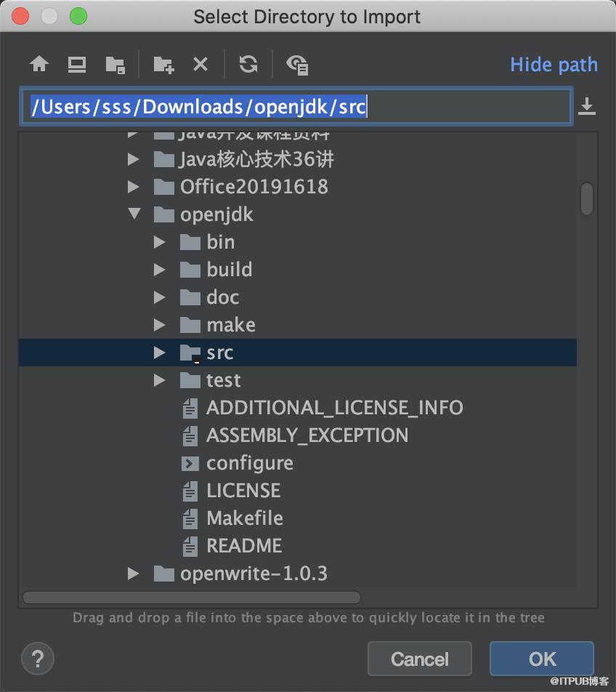Collapse the openjdk folder
616x692 pixels.
[134, 214]
